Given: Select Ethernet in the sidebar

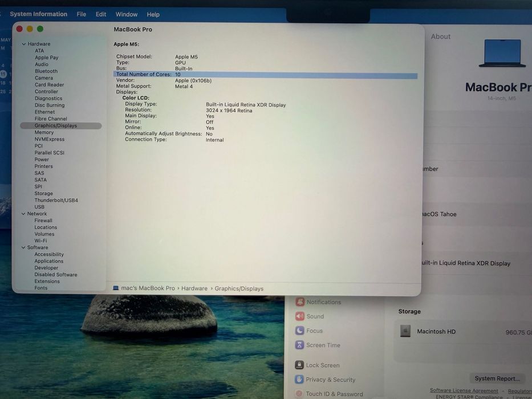Looking at the screenshot, I should 44,112.
